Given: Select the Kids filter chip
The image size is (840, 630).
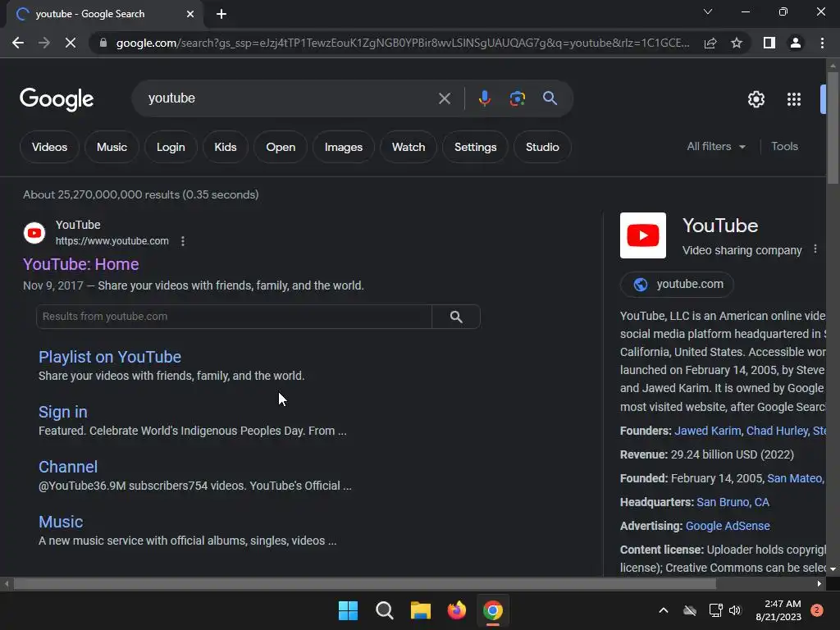Looking at the screenshot, I should click(x=226, y=147).
